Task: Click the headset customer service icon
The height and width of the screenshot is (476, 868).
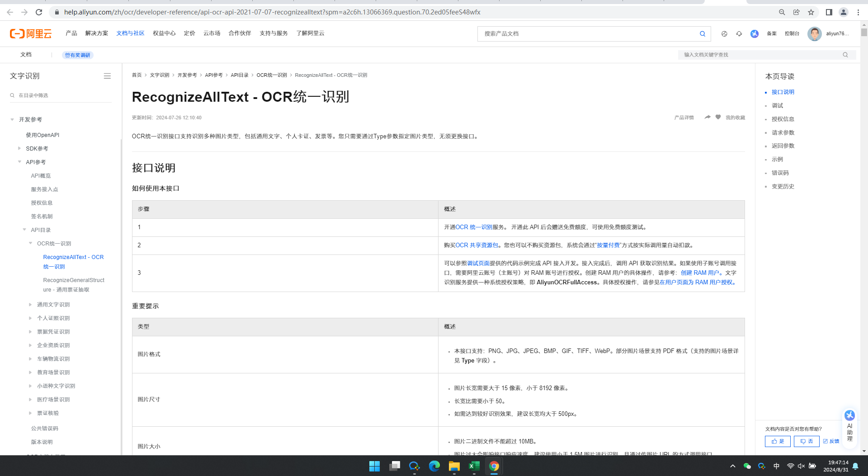Action: tap(739, 34)
